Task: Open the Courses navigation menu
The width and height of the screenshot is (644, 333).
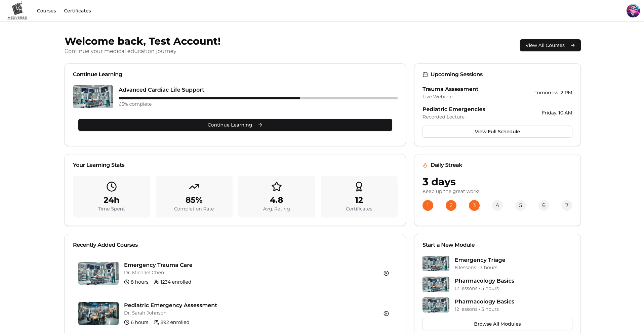Action: 46,11
